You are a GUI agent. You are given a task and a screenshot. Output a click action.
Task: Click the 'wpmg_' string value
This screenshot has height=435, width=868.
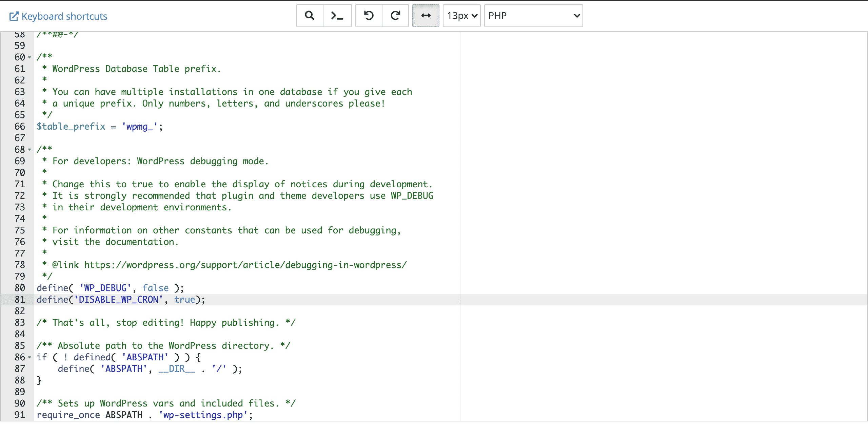[x=140, y=127]
